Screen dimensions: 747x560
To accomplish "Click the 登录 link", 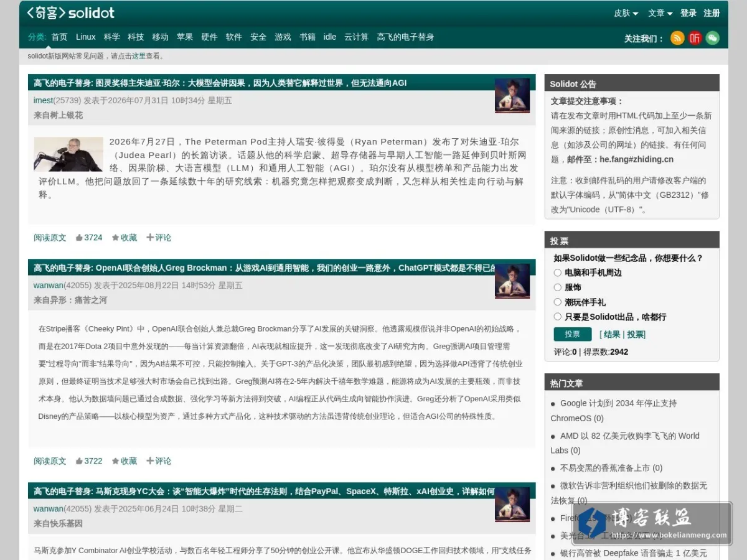I will [x=688, y=13].
